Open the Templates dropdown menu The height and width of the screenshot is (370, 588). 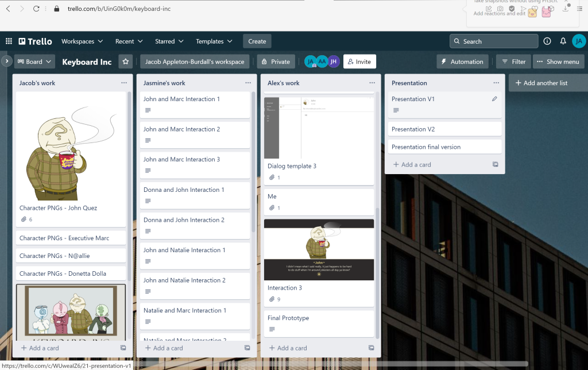pyautogui.click(x=214, y=41)
